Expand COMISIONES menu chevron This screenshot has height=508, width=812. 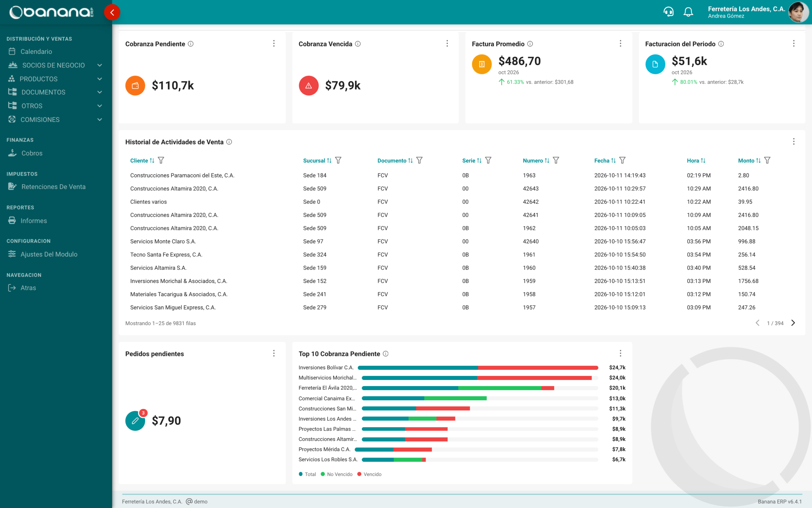click(100, 120)
